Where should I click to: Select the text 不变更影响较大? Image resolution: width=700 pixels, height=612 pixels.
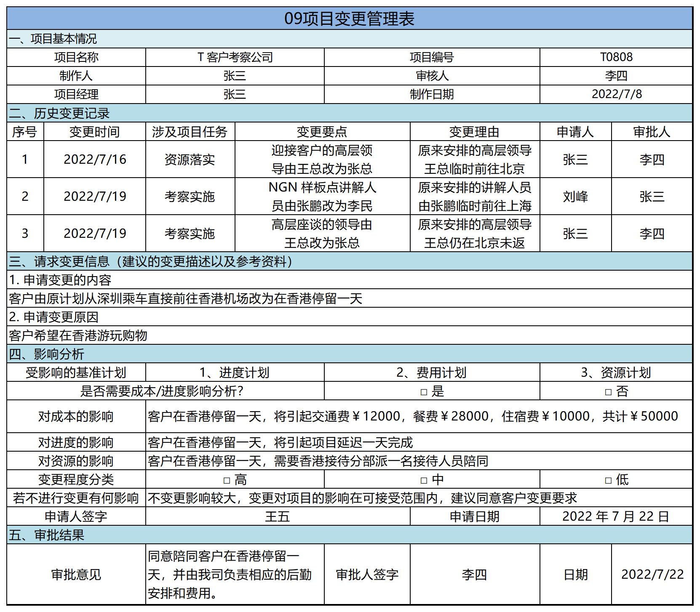click(192, 498)
